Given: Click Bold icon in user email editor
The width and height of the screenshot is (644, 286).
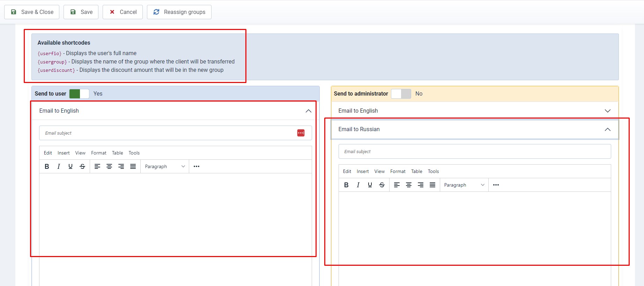Looking at the screenshot, I should (47, 166).
